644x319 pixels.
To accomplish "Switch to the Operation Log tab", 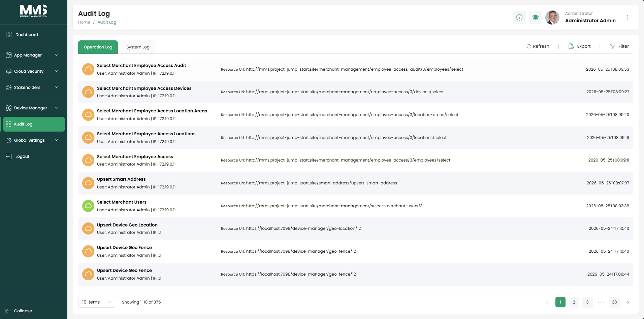I will point(98,47).
